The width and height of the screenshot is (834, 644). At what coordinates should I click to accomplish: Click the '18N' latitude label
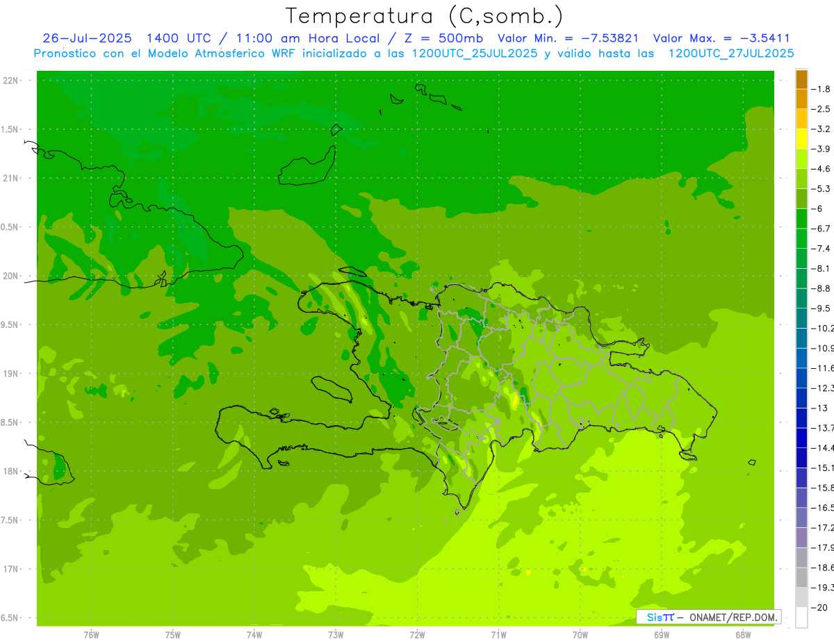click(10, 471)
